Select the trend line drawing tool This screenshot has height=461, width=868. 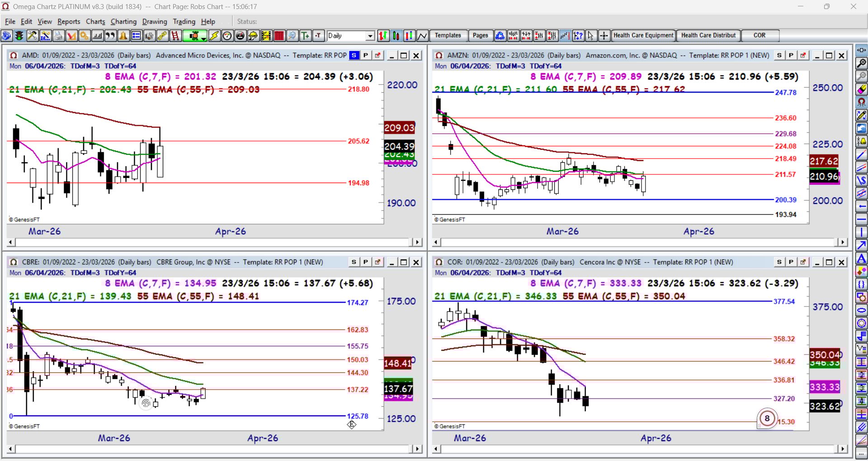861,155
